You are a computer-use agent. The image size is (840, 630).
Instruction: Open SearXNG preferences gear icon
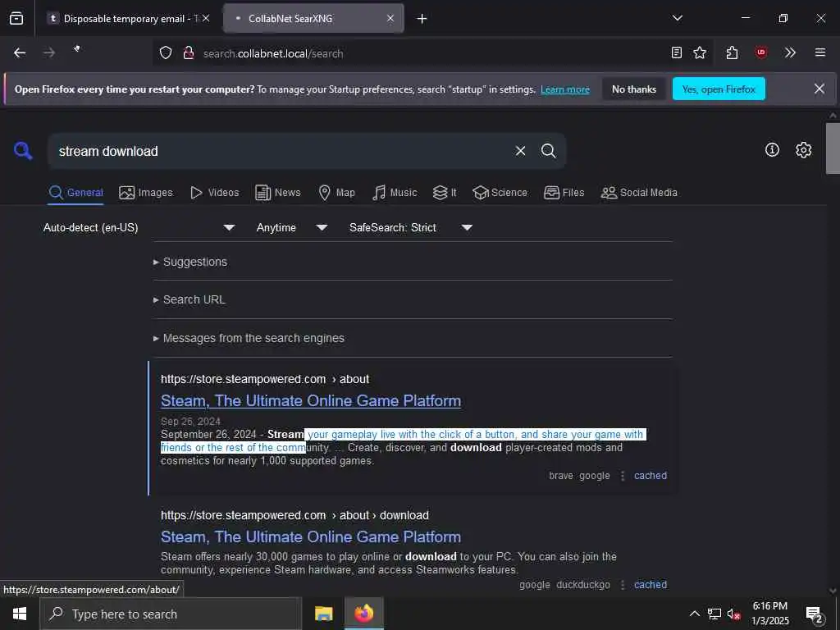(803, 150)
